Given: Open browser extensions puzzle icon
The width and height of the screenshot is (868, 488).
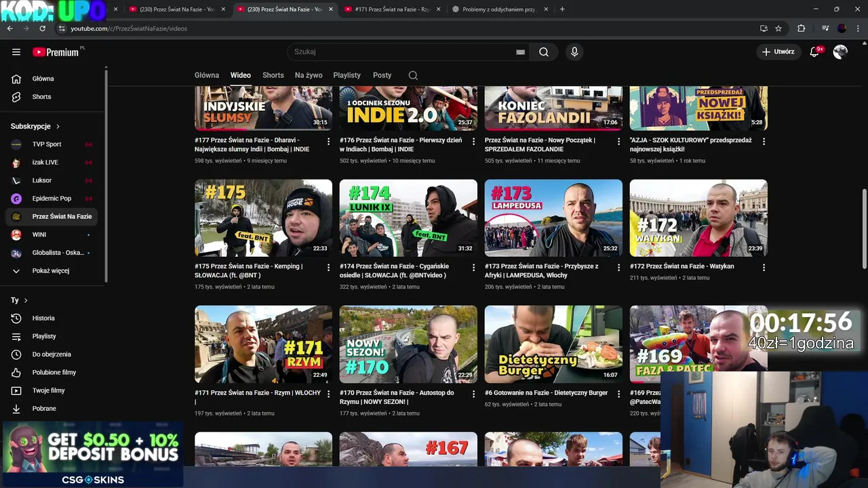Looking at the screenshot, I should (x=802, y=28).
